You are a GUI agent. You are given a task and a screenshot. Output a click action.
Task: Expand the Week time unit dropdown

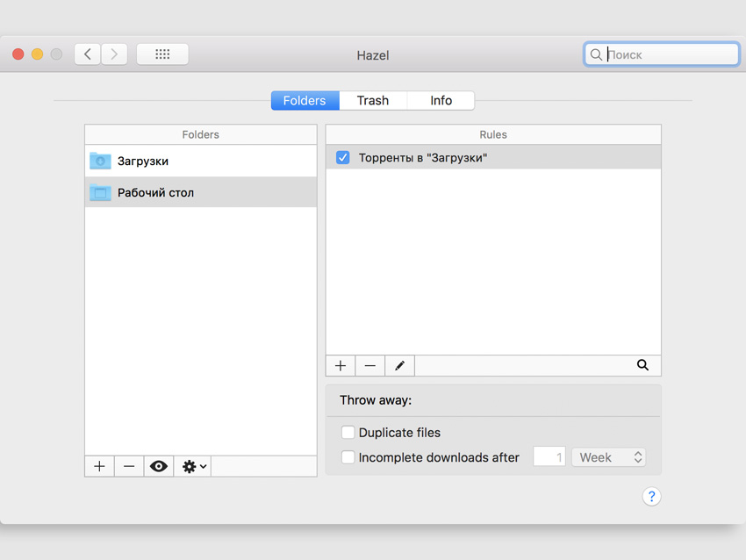pos(608,457)
